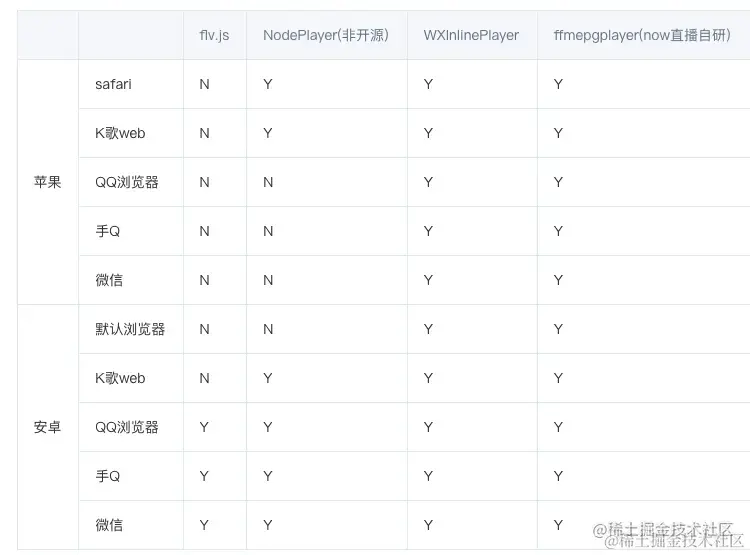
Task: Click the 默认浏览器 row label
Action: 130,329
